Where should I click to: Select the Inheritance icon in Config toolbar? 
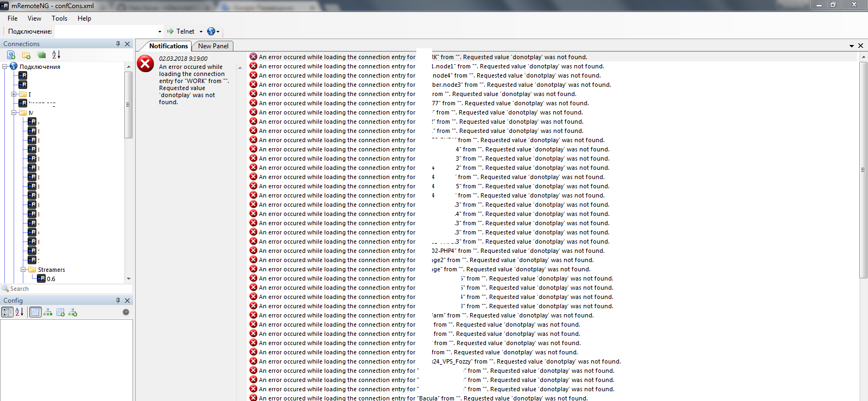coord(48,312)
